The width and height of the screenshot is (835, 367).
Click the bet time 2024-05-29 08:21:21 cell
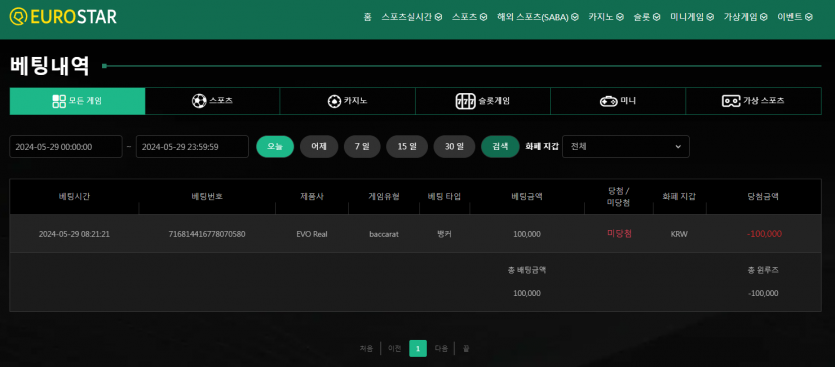74,234
